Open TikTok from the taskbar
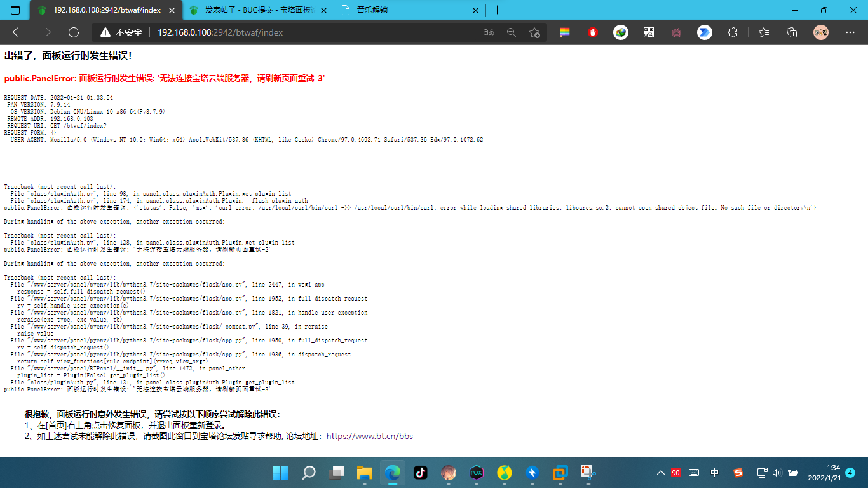Screen dimensions: 868x488 pos(420,473)
